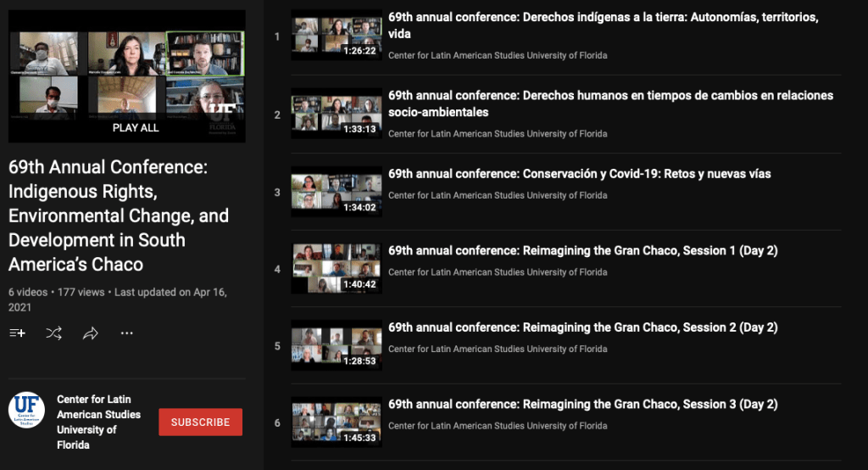Screen dimensions: 868x470
Task: Open the Session 3 (Day 2) video thumbnail
Action: (x=336, y=422)
